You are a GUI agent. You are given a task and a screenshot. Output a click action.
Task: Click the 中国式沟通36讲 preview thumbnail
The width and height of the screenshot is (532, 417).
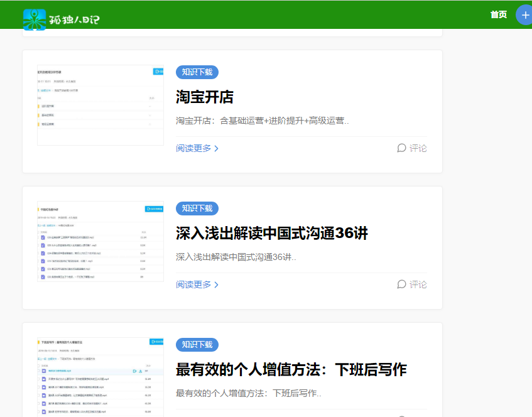(x=100, y=242)
